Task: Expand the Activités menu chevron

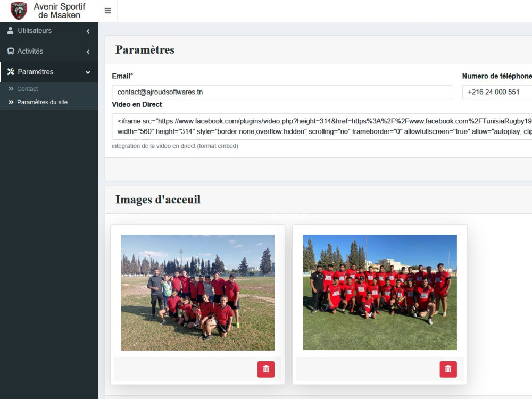Action: pyautogui.click(x=88, y=52)
